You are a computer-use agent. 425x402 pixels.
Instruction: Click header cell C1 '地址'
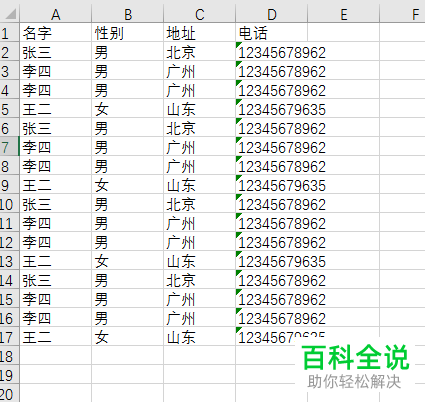(x=199, y=33)
